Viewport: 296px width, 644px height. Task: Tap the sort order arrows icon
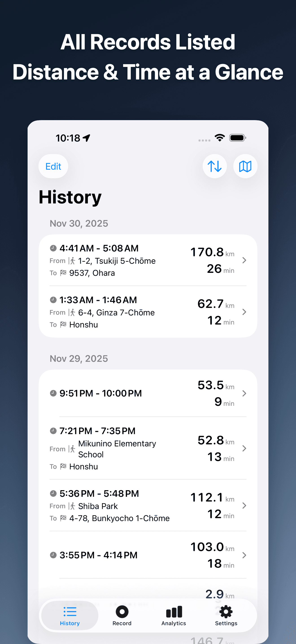coord(214,166)
